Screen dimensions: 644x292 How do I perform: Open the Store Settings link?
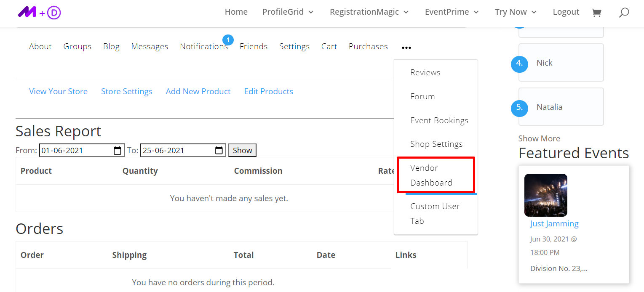click(127, 92)
